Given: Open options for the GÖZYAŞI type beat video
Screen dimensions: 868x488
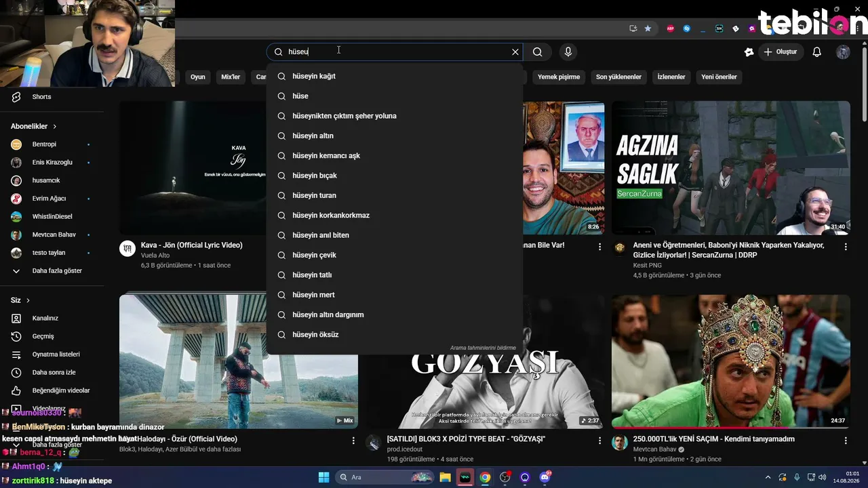Looking at the screenshot, I should tap(599, 441).
